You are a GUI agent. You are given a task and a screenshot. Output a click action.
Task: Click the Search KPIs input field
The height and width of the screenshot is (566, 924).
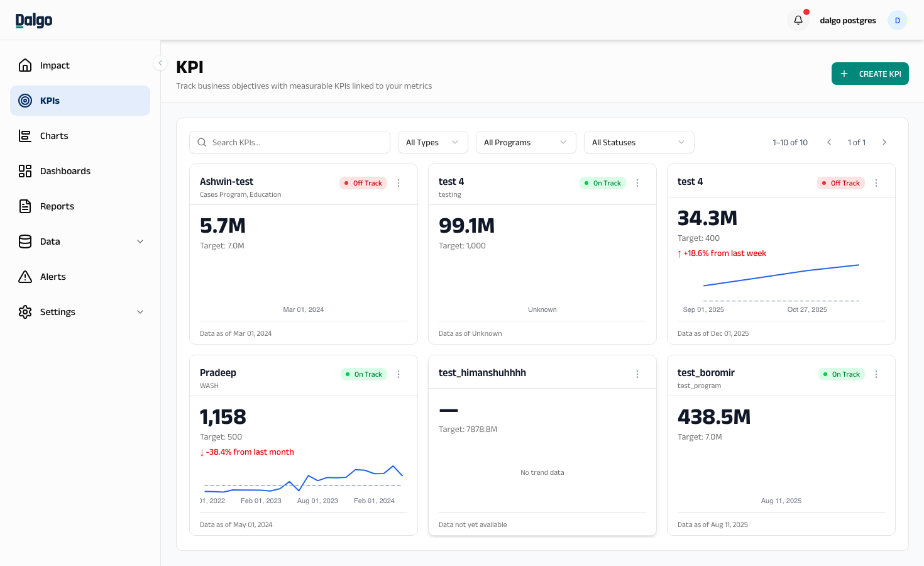coord(290,142)
